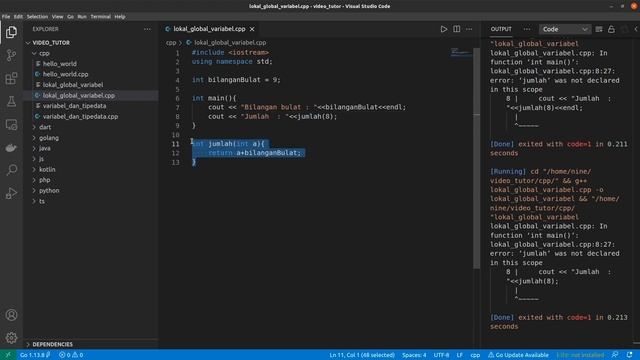Clear the Output panel
The image size is (640, 360).
point(599,29)
